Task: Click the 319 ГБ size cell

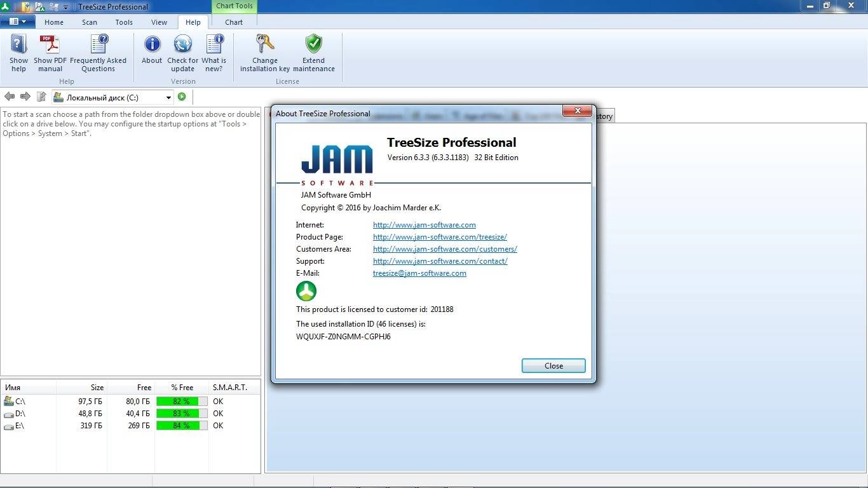Action: point(91,425)
